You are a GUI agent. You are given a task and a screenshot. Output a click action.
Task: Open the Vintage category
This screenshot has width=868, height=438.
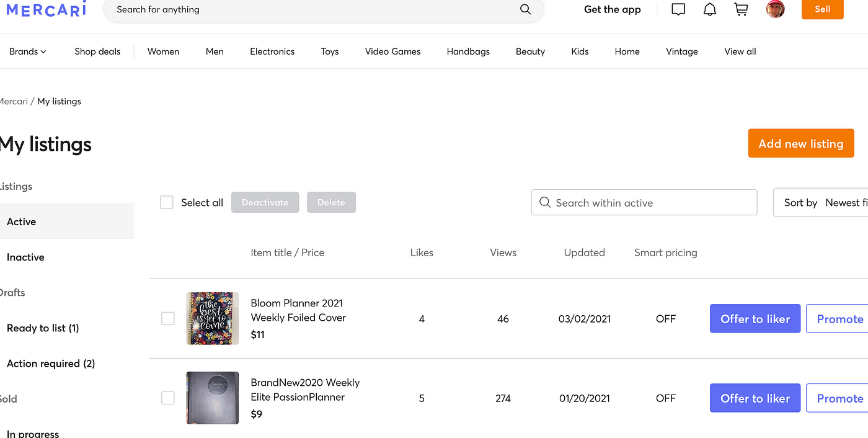682,51
